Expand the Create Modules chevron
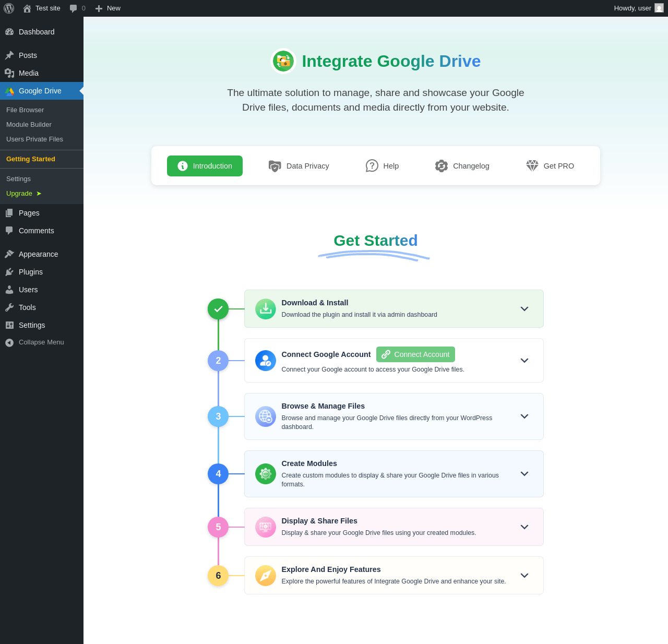Viewport: 668px width, 644px height. click(524, 474)
